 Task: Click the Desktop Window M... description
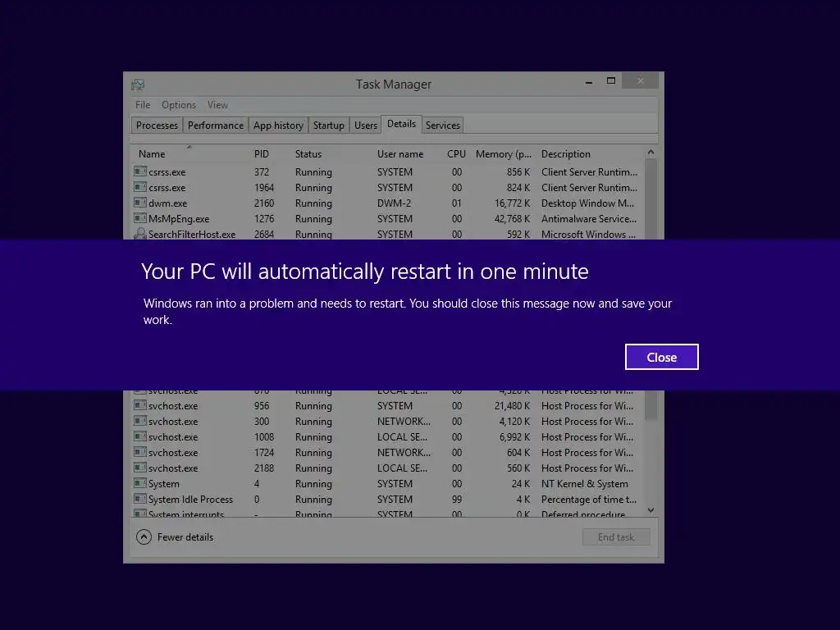click(587, 203)
